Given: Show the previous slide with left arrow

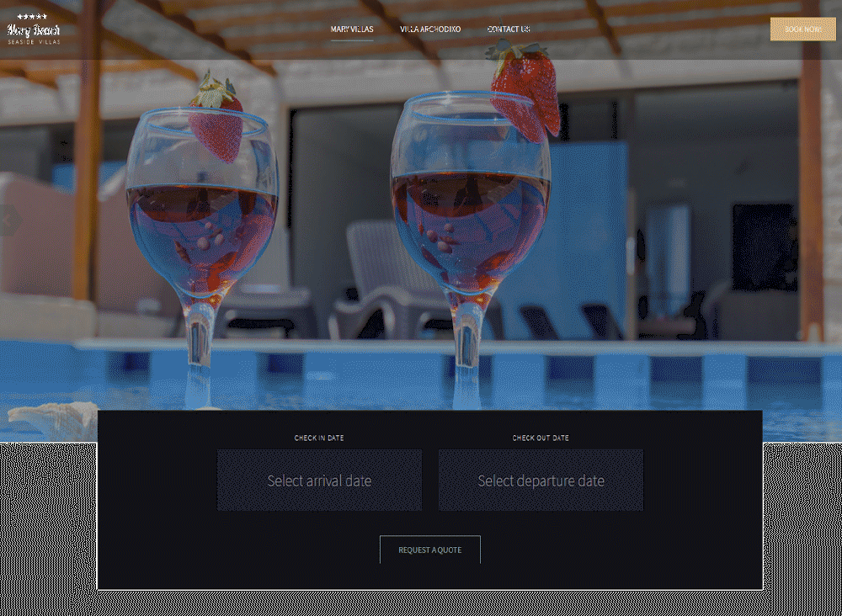Looking at the screenshot, I should pos(9,220).
